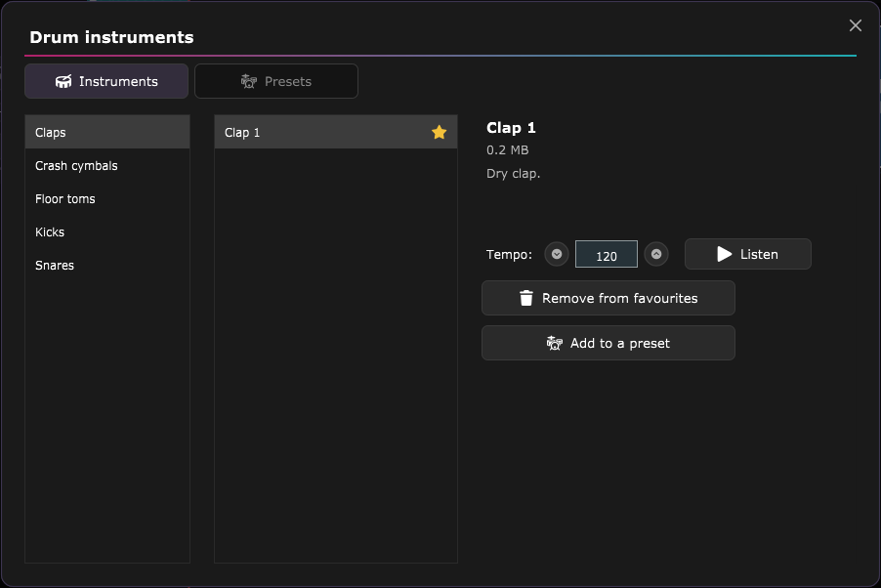
Task: Select the Crash cymbals category
Action: pyautogui.click(x=107, y=165)
